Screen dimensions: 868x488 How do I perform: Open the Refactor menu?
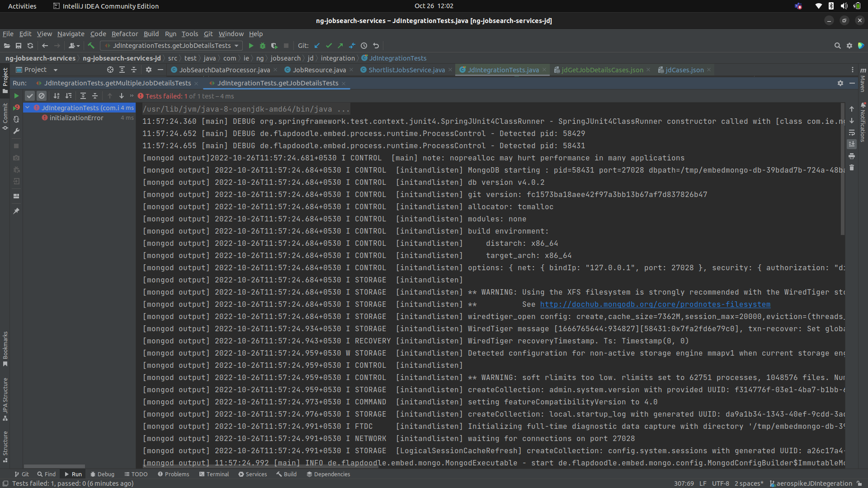click(125, 34)
